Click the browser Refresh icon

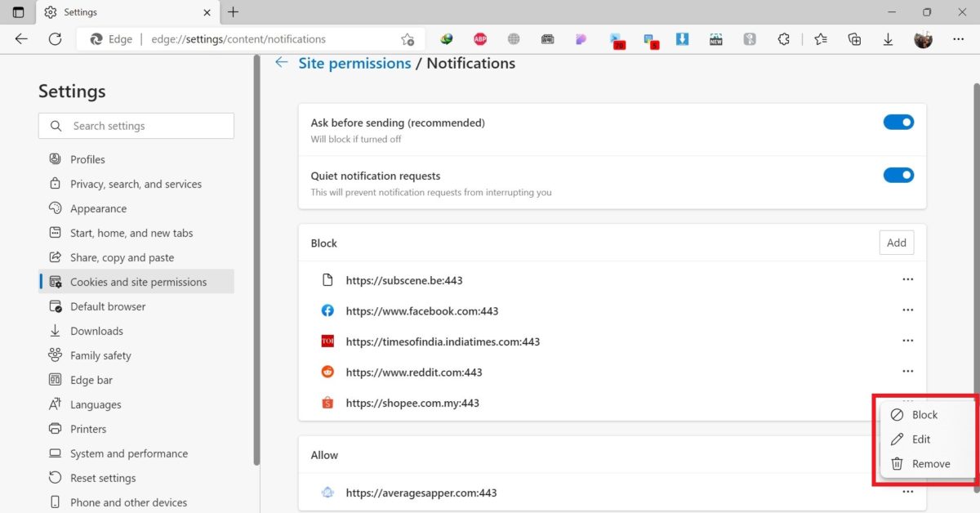(x=56, y=38)
